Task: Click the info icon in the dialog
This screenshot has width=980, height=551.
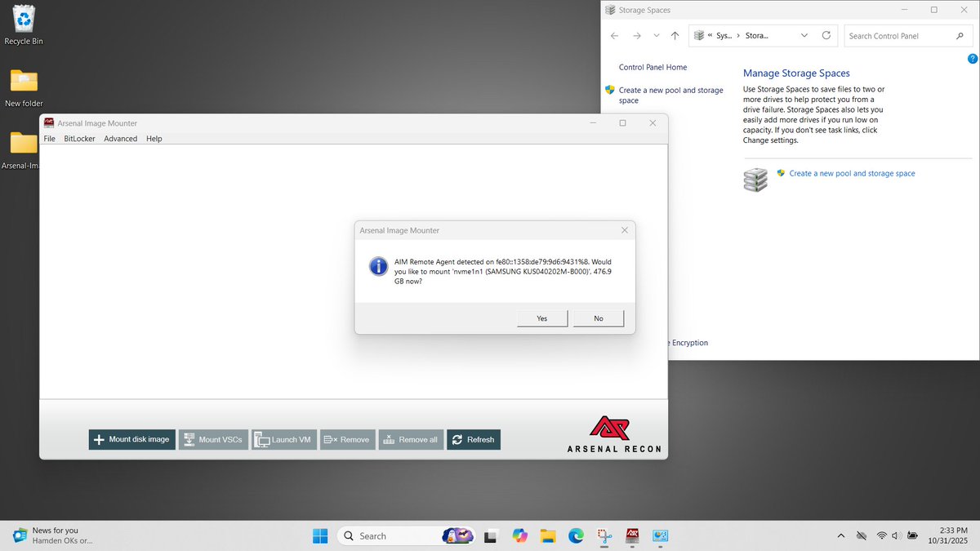Action: 378,266
